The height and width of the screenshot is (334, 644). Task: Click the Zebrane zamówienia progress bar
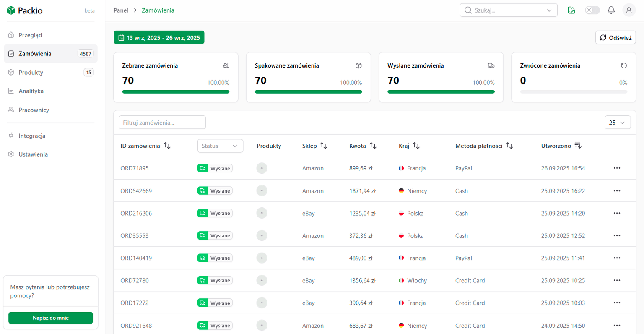point(176,92)
